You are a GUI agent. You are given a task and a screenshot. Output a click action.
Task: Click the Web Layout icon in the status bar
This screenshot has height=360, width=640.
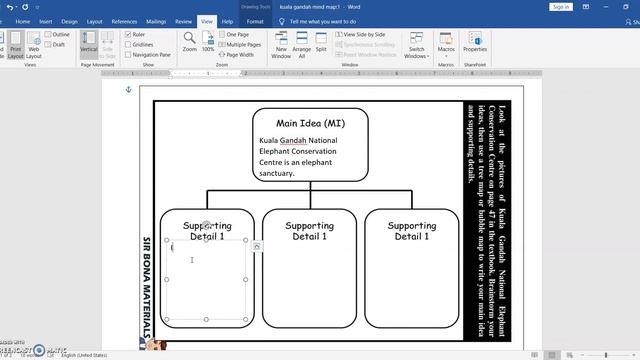tap(569, 355)
